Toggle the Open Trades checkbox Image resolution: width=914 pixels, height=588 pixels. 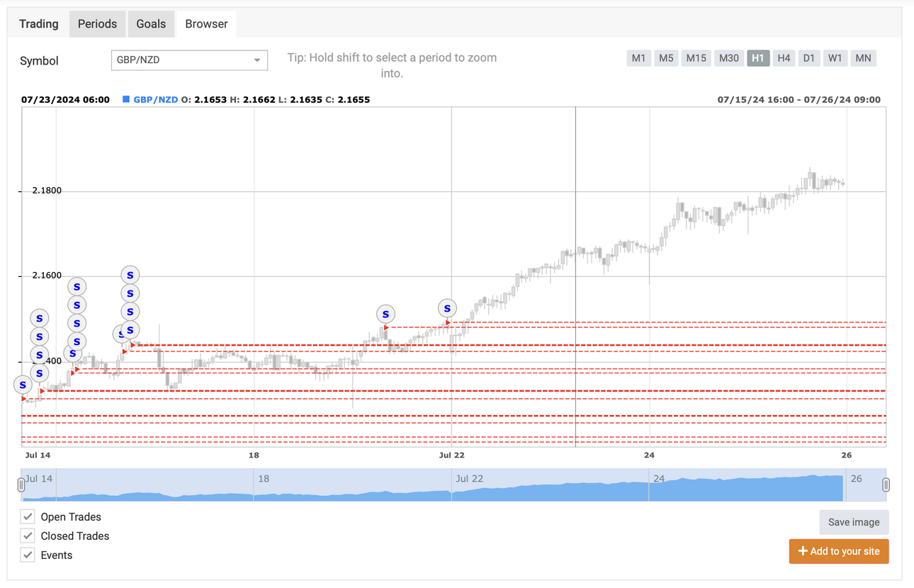pyautogui.click(x=28, y=516)
